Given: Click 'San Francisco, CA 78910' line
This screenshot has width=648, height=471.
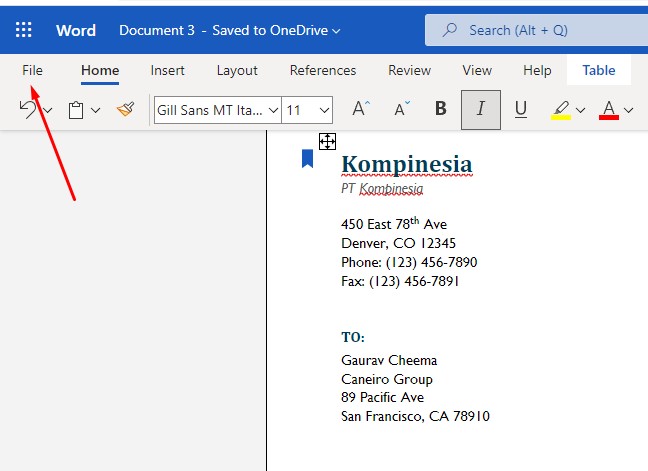Looking at the screenshot, I should coord(415,416).
